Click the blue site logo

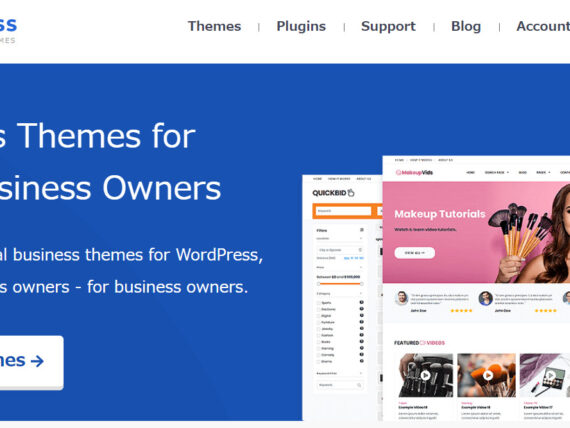[8, 30]
